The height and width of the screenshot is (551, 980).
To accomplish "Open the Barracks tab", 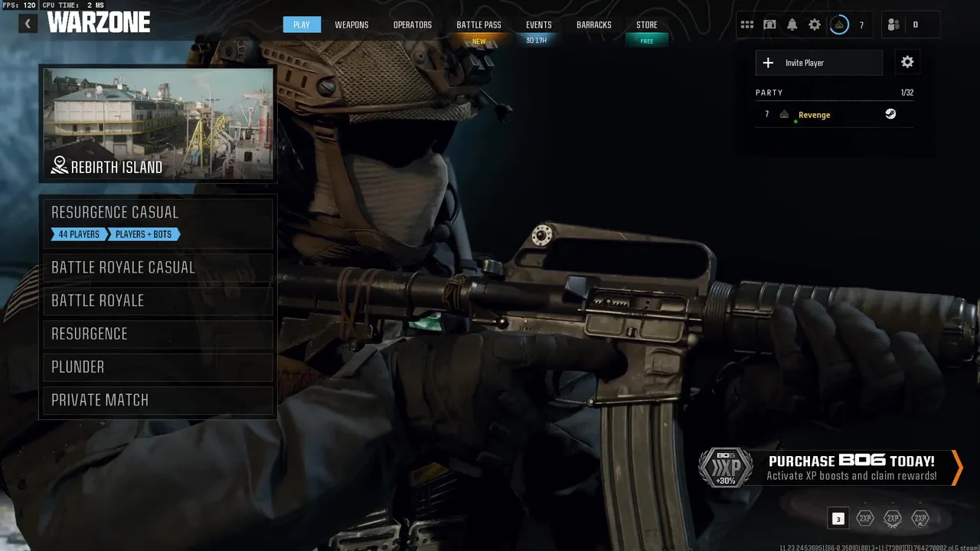I will (594, 24).
